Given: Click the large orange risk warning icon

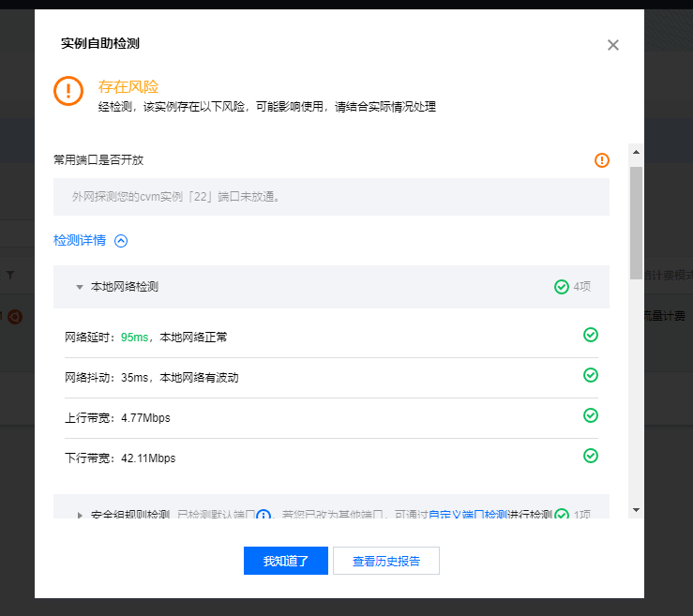Looking at the screenshot, I should click(68, 91).
